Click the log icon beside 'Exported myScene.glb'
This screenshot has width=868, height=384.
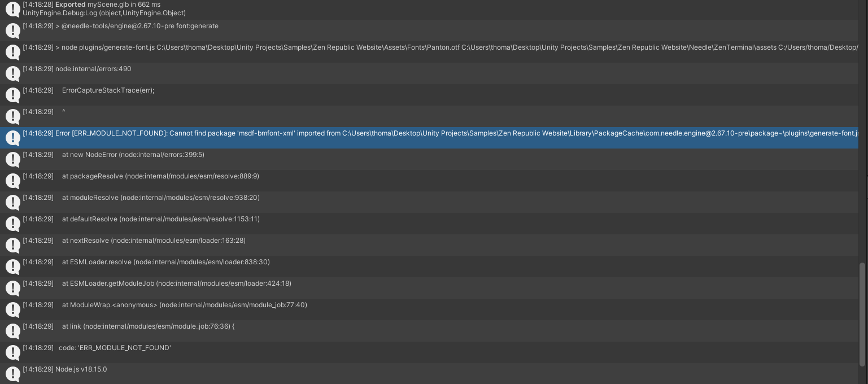pos(12,9)
